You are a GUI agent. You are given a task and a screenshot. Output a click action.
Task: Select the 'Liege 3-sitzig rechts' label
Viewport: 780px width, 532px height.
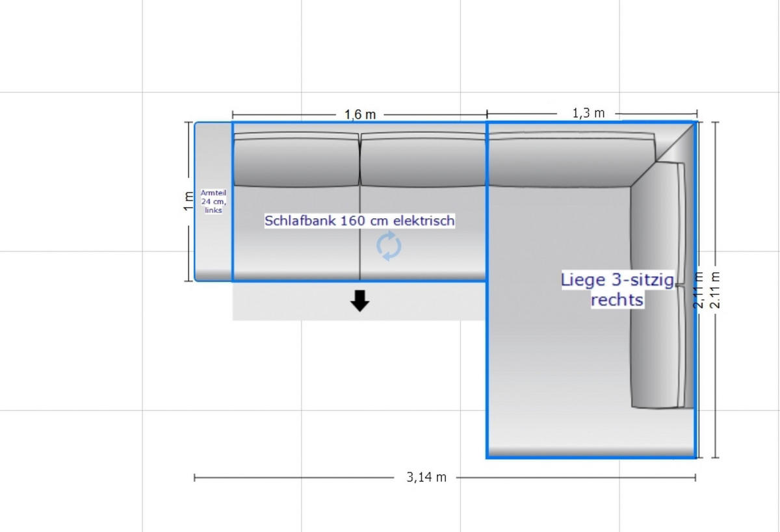(617, 289)
